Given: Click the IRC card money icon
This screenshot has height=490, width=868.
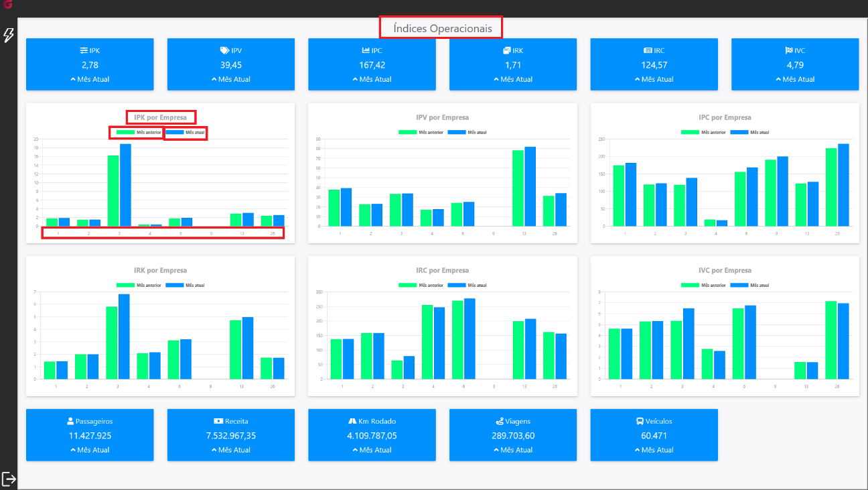Looking at the screenshot, I should click(648, 50).
